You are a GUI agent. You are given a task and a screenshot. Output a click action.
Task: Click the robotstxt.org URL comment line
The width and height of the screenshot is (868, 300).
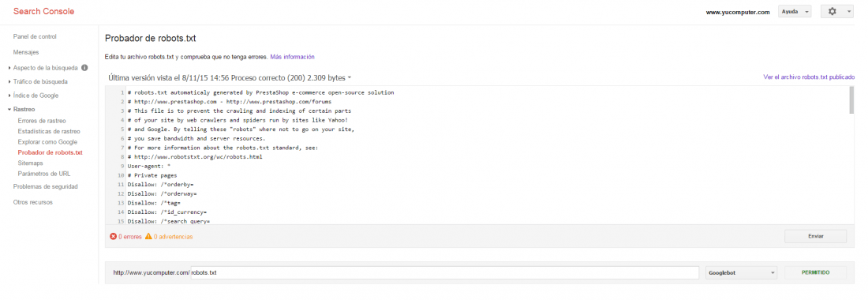[x=195, y=157]
